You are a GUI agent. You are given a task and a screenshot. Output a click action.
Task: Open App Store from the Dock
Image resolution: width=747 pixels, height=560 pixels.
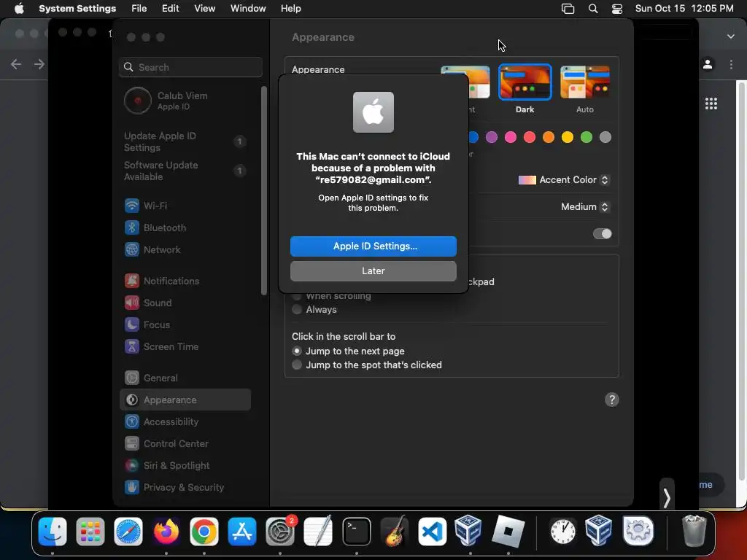242,532
